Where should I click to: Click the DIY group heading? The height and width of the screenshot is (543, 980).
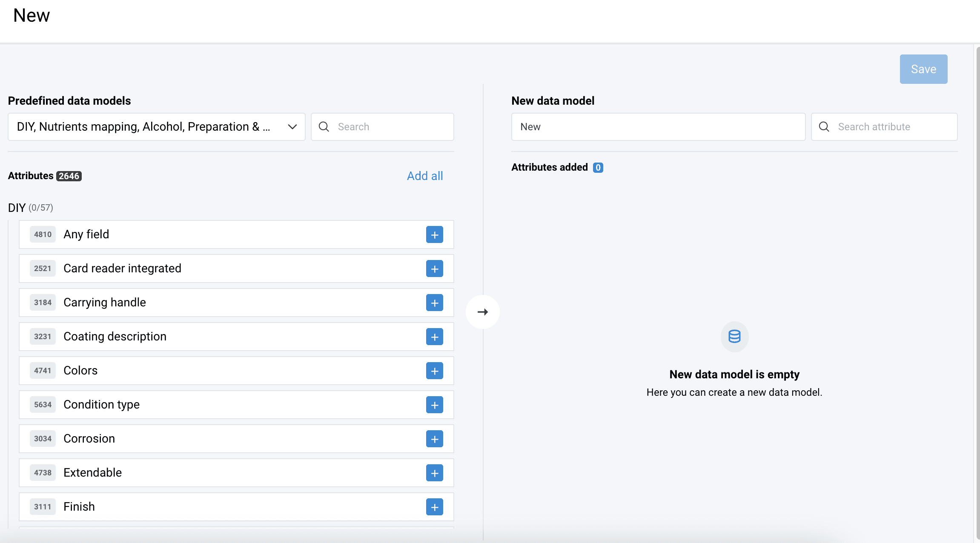(17, 208)
